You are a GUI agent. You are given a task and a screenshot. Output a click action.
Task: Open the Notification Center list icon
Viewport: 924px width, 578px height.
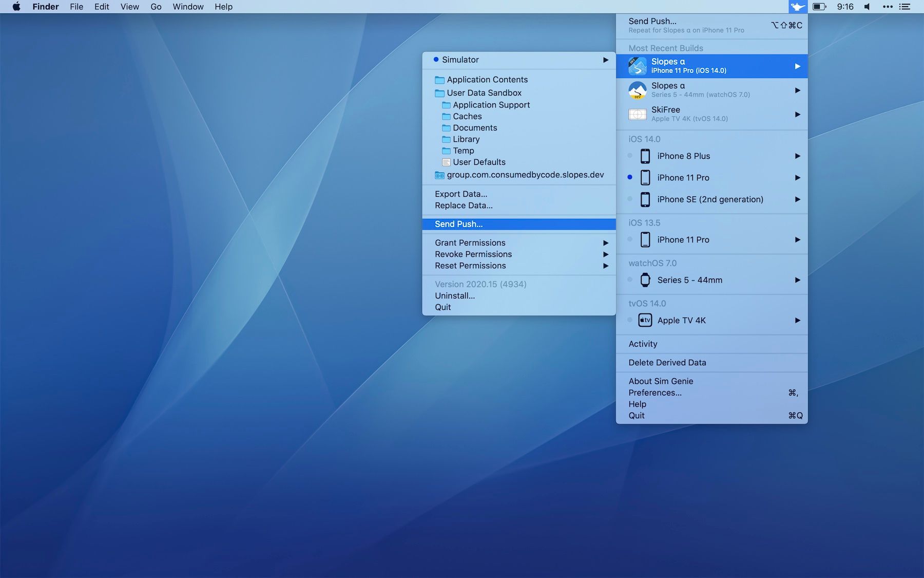click(x=905, y=7)
